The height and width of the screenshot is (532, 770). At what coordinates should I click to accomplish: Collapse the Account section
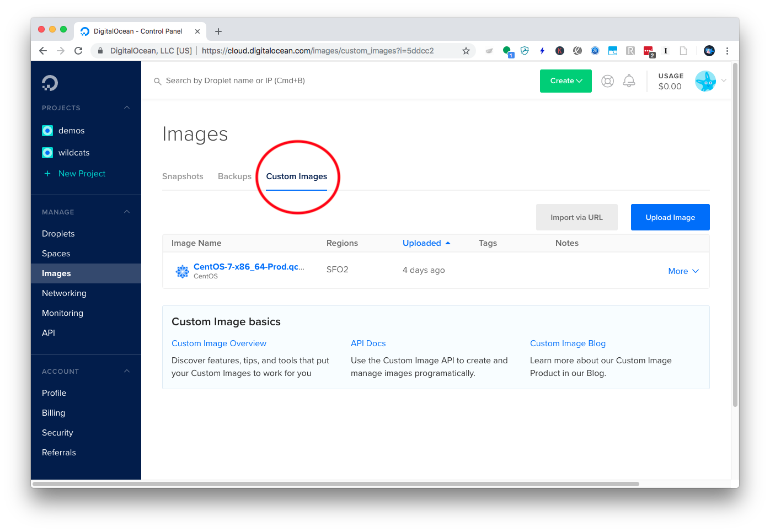click(x=127, y=371)
